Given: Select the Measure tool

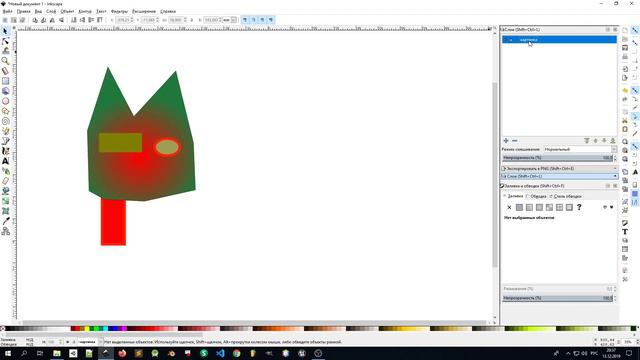Looking at the screenshot, I should (5, 71).
